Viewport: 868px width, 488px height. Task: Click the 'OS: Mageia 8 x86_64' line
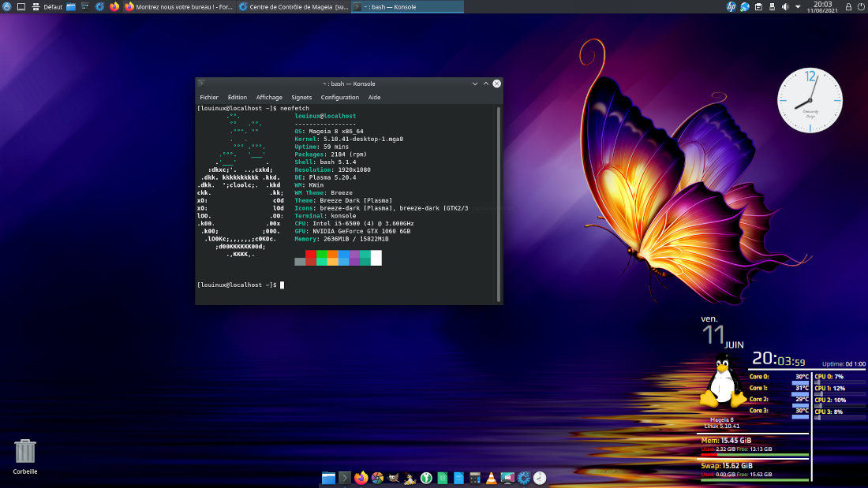click(329, 132)
